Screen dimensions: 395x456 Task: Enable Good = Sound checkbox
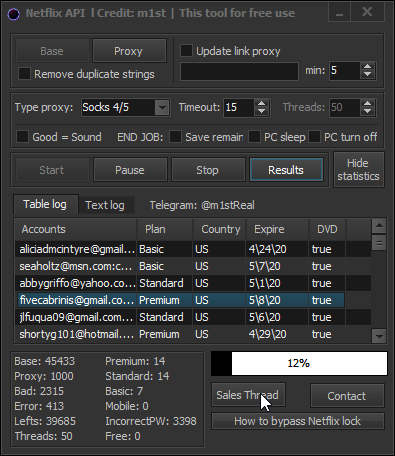point(22,137)
